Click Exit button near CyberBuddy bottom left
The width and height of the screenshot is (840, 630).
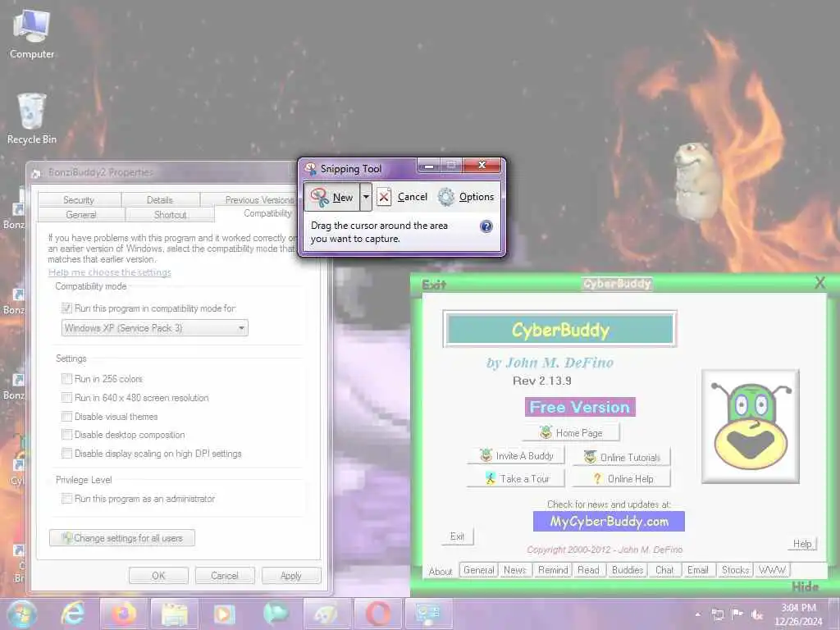458,536
